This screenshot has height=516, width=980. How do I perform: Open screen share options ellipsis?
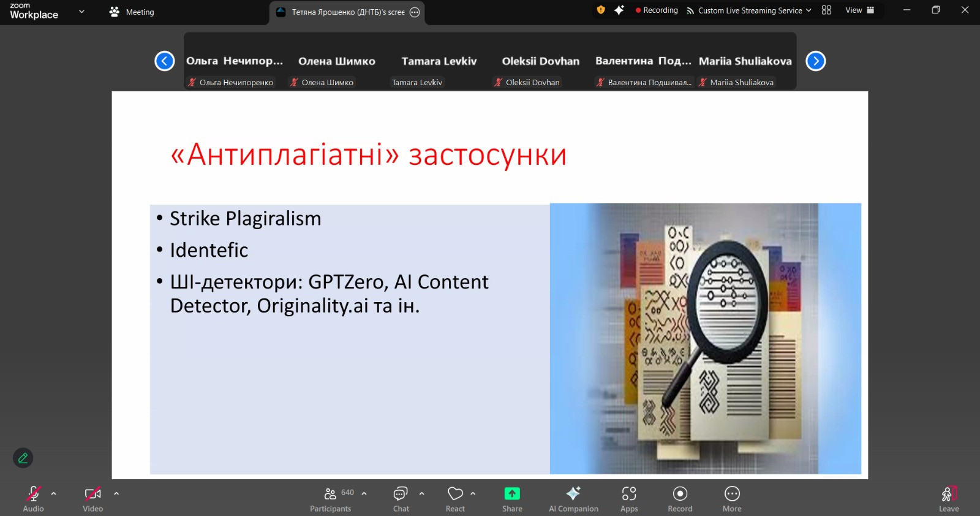tap(415, 12)
